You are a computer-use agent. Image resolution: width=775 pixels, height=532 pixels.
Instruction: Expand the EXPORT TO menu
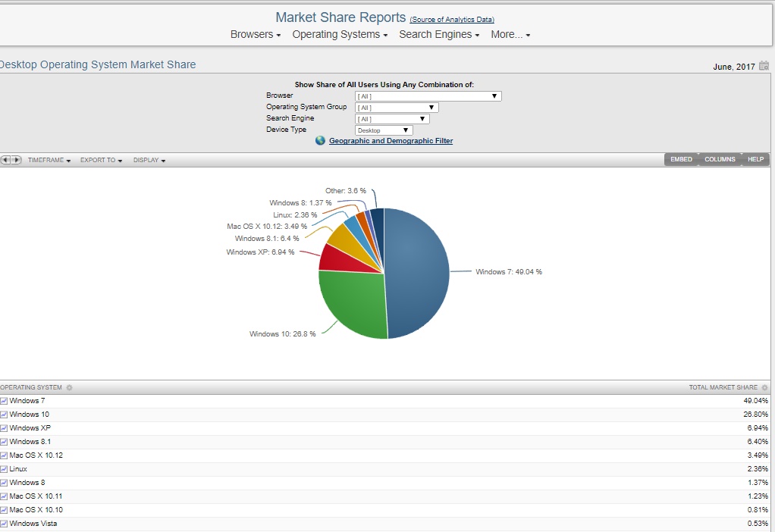pos(102,160)
